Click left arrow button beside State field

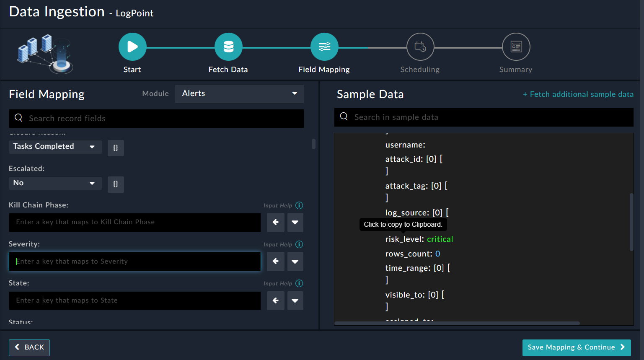tap(276, 300)
